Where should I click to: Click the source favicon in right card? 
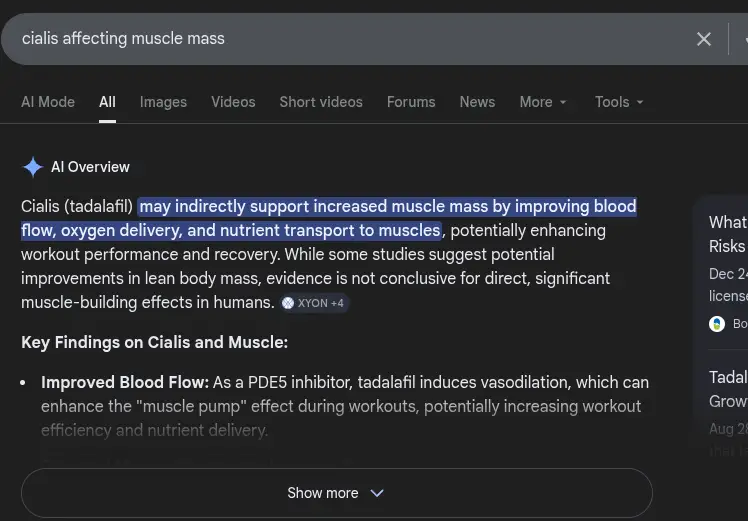pyautogui.click(x=716, y=323)
